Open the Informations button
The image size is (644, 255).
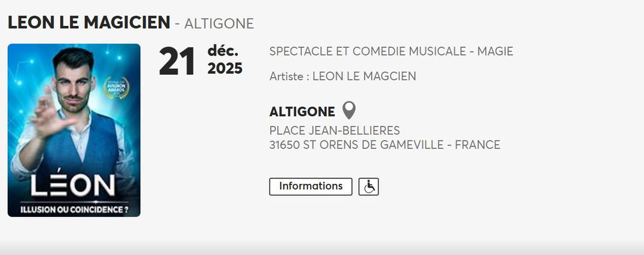point(311,186)
